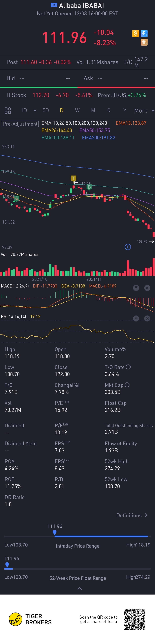The image size is (155, 644).
Task: Tap the large 111.96 last price
Action: (x=64, y=38)
